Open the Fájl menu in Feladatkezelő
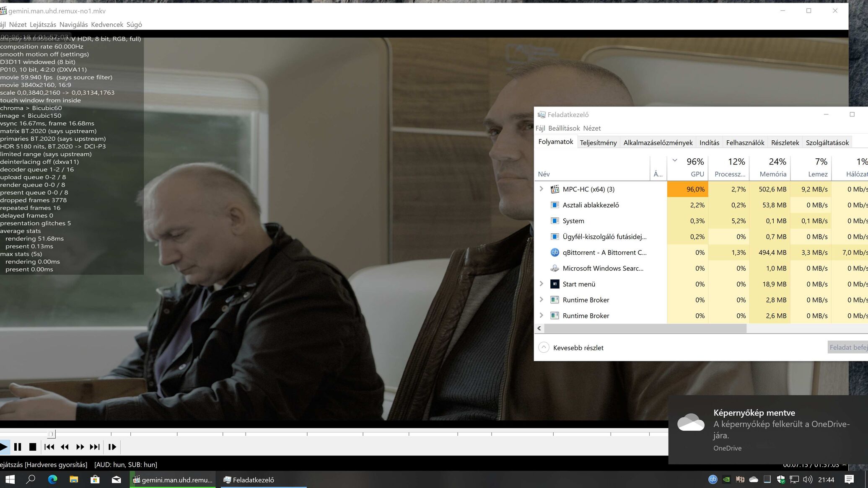868x488 pixels. coord(540,128)
